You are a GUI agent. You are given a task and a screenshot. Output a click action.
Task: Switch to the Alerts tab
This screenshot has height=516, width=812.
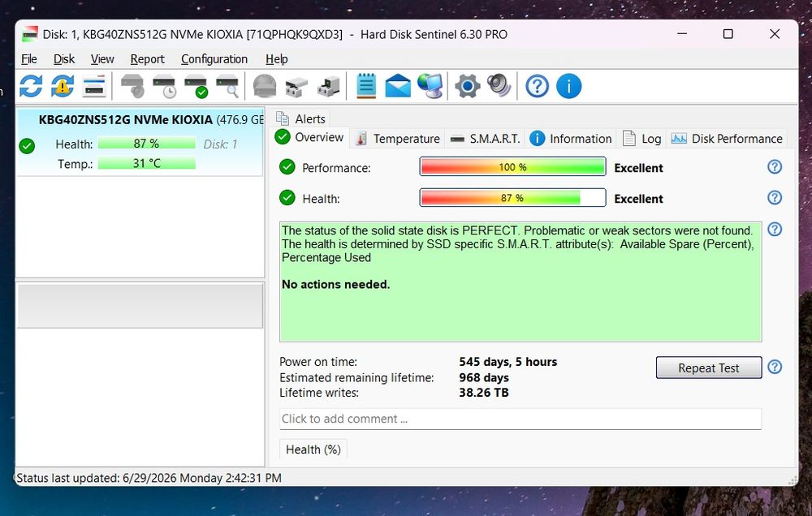(301, 118)
